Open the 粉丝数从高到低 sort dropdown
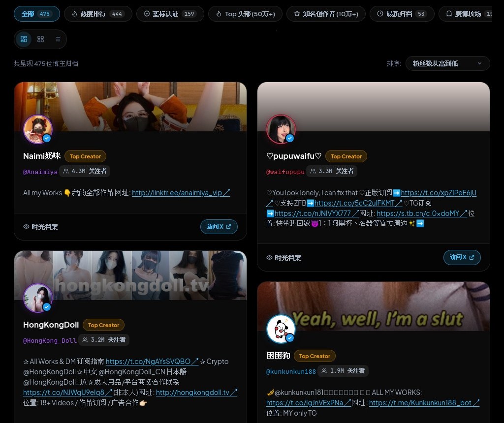504x423 pixels. pyautogui.click(x=447, y=63)
